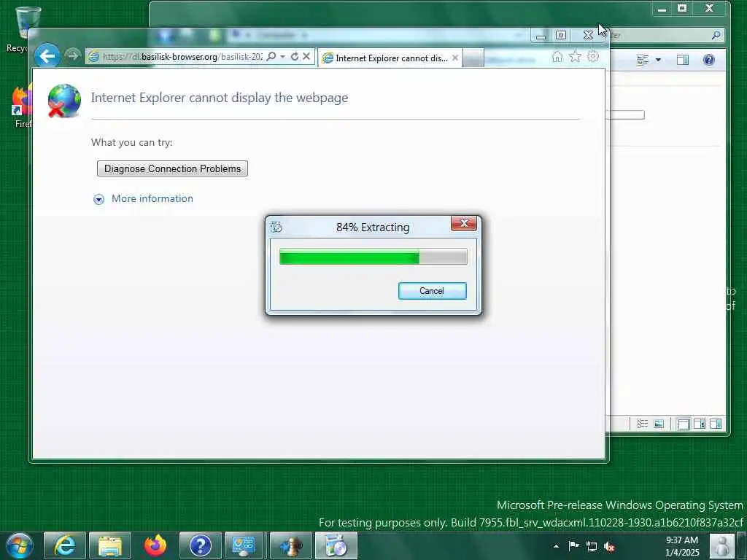
Task: Click the user picture in taskbar
Action: click(x=722, y=546)
